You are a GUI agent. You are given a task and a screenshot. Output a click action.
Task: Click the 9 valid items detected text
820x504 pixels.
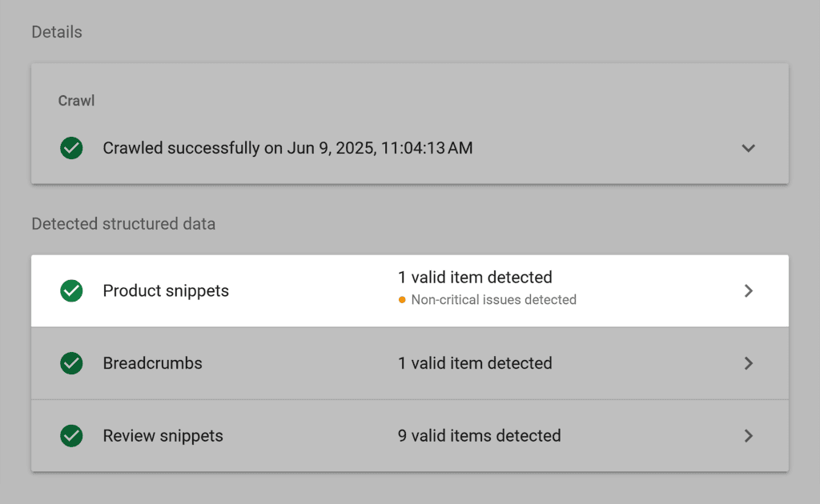[x=479, y=436]
